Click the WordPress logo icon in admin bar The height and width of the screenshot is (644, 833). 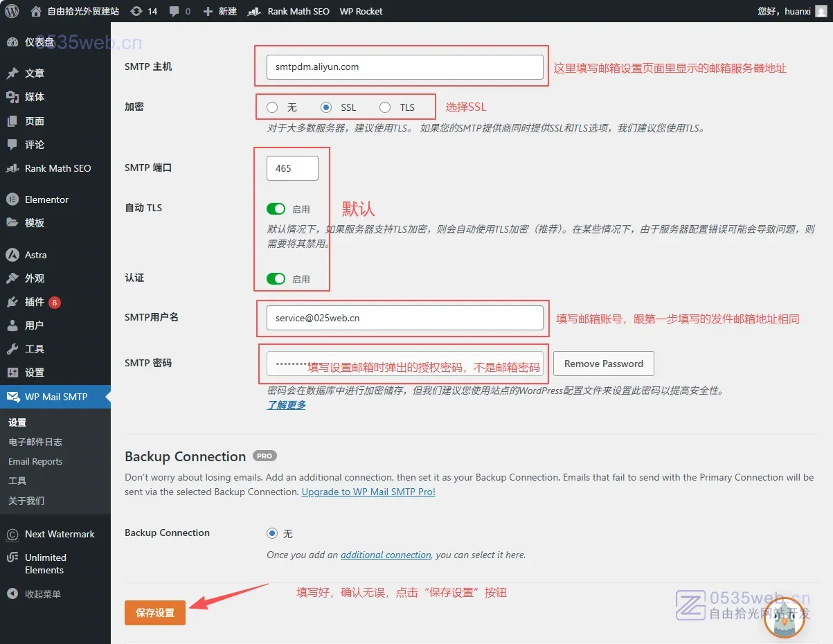tap(12, 11)
